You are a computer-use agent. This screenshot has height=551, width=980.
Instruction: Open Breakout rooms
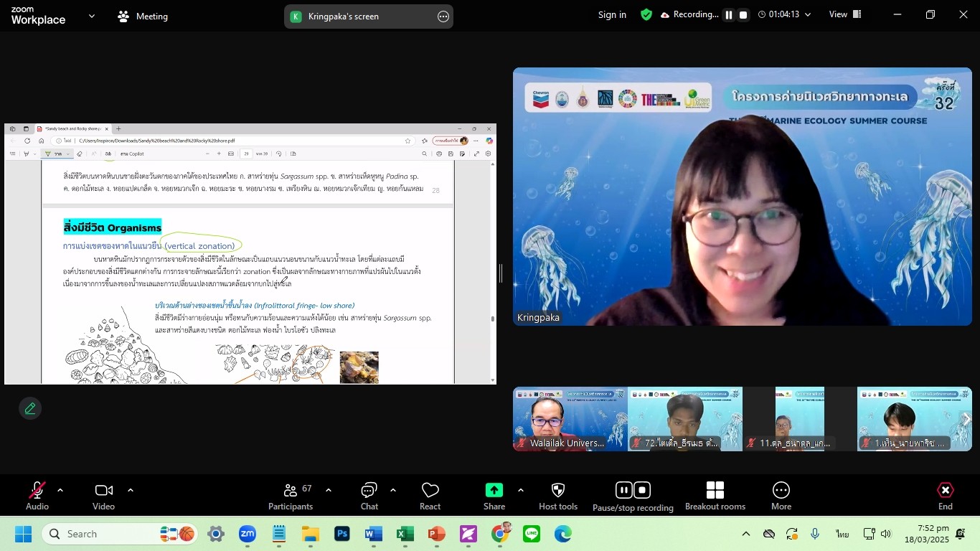715,491
